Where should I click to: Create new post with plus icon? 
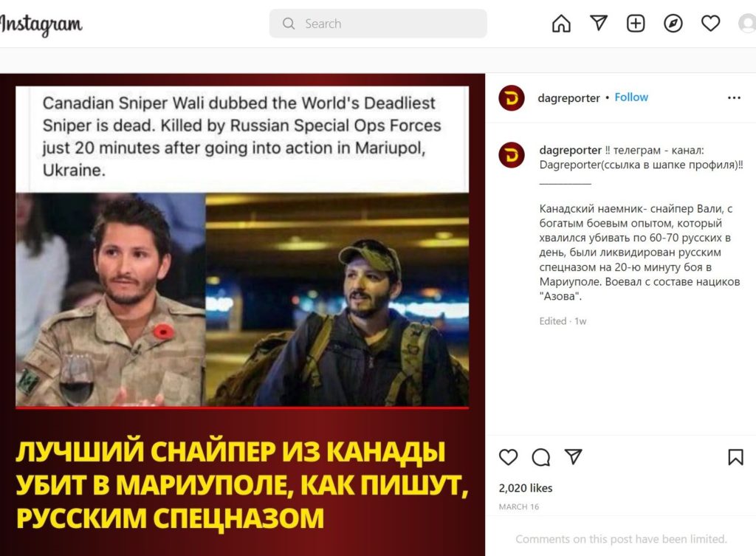pos(636,23)
